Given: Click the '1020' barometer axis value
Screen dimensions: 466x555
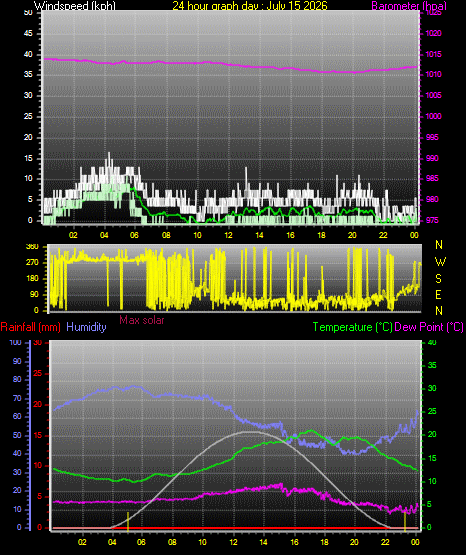Looking at the screenshot, I should (x=433, y=33).
